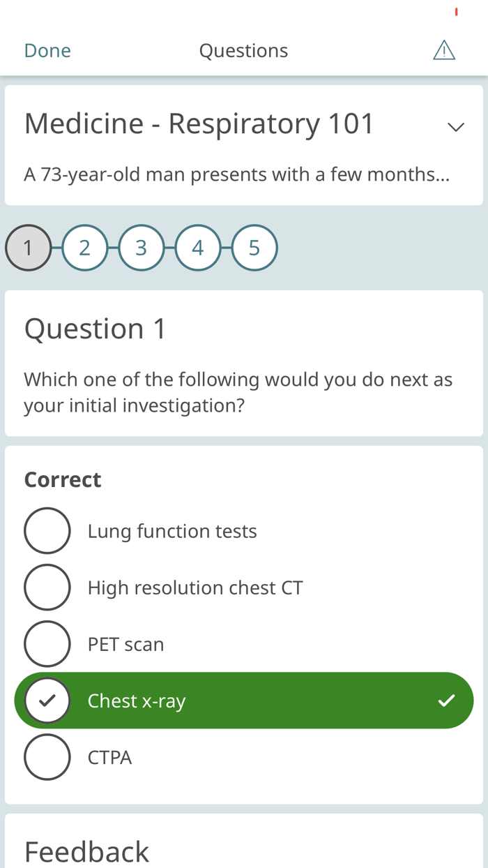
Task: Navigate to question 2
Action: (x=85, y=247)
